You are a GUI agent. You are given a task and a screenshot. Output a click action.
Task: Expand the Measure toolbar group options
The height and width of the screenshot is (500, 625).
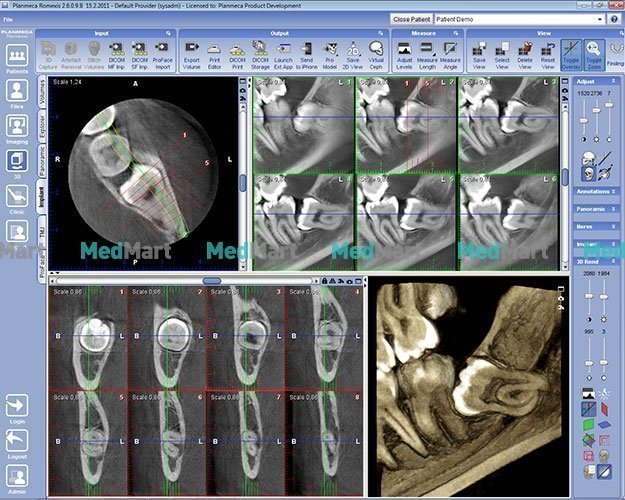(x=456, y=33)
